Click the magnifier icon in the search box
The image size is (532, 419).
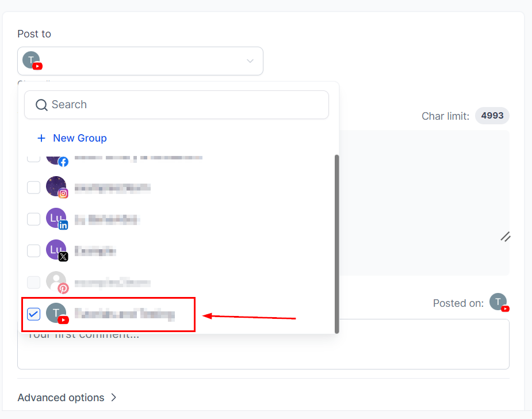41,105
